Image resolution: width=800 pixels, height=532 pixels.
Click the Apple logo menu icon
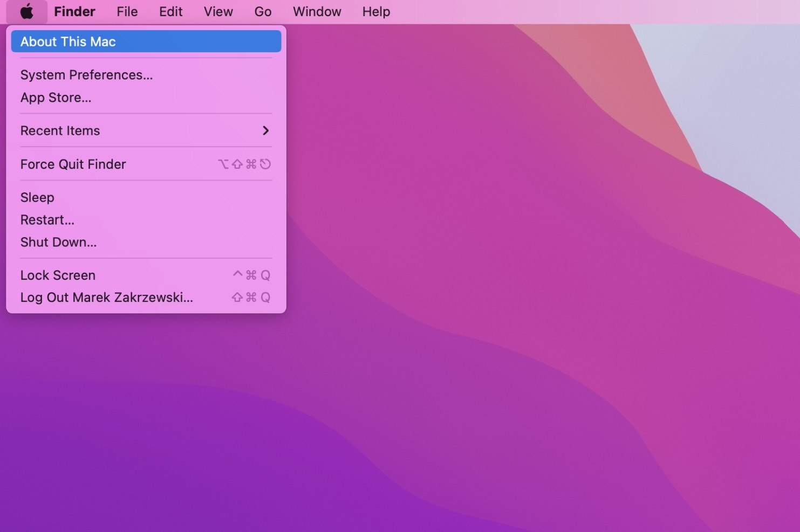tap(26, 11)
